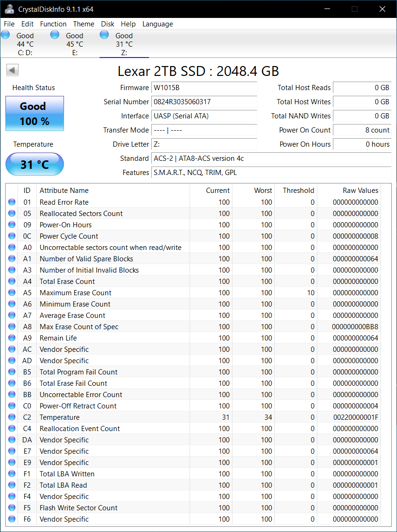
Task: Click the status orb for Z: disk
Action: 104,34
